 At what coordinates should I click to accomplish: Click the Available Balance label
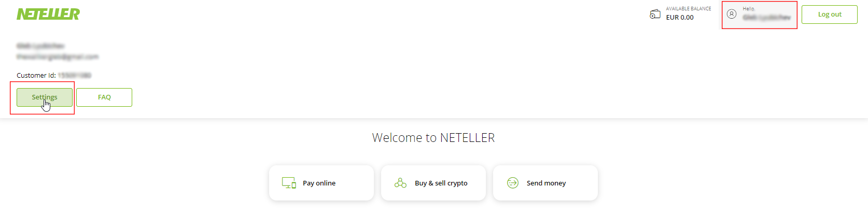coord(689,9)
